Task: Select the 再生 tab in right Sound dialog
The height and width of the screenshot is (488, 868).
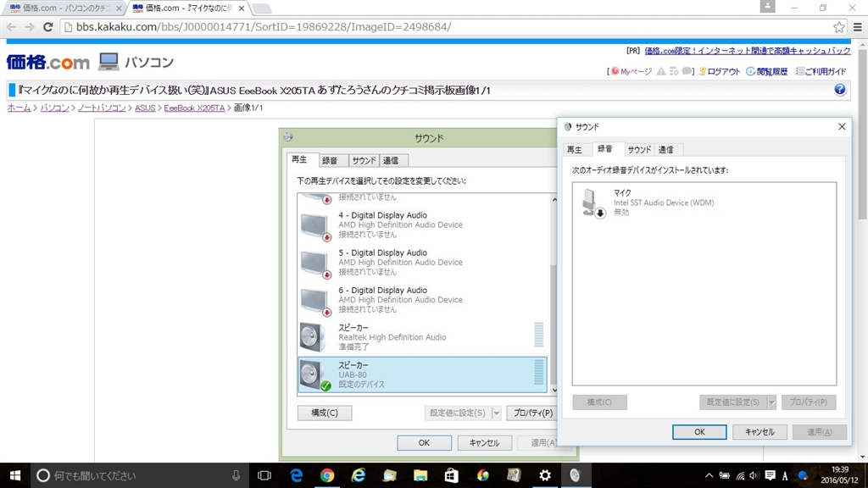Action: [575, 150]
